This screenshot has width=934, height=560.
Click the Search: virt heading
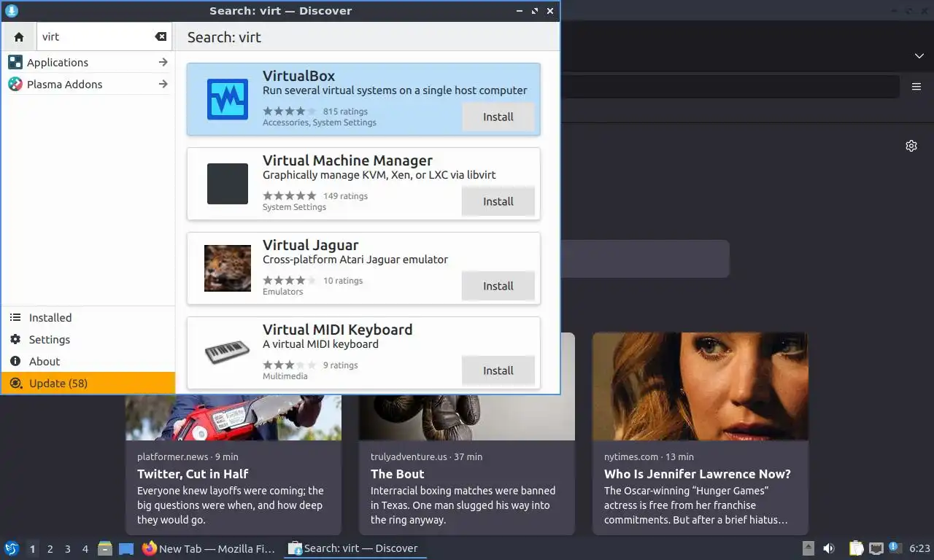(x=224, y=37)
